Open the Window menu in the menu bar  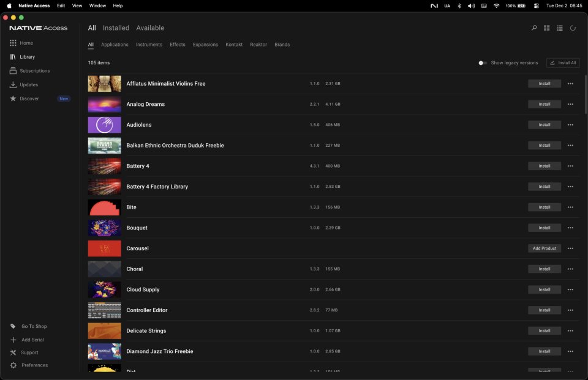(97, 6)
